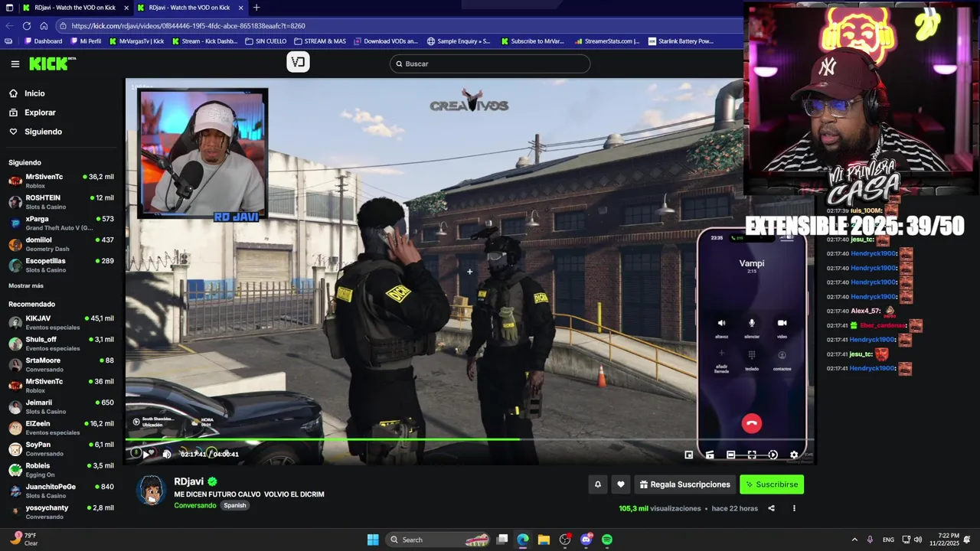
Task: Click the Spanish language tag
Action: click(235, 505)
